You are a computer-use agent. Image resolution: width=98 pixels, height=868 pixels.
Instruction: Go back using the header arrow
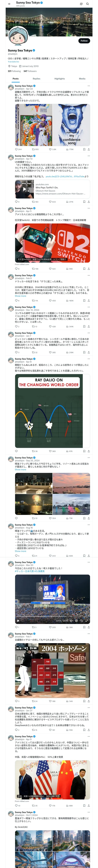click(x=9, y=4)
